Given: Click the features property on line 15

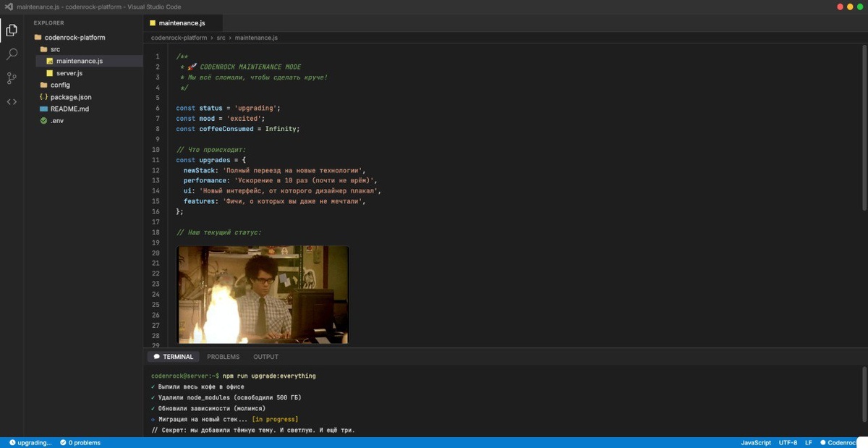Looking at the screenshot, I should [x=200, y=201].
